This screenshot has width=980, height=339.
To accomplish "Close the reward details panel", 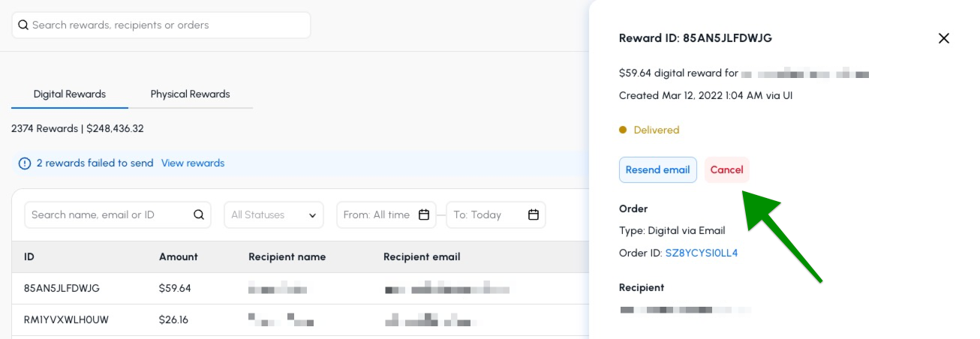I will [944, 38].
